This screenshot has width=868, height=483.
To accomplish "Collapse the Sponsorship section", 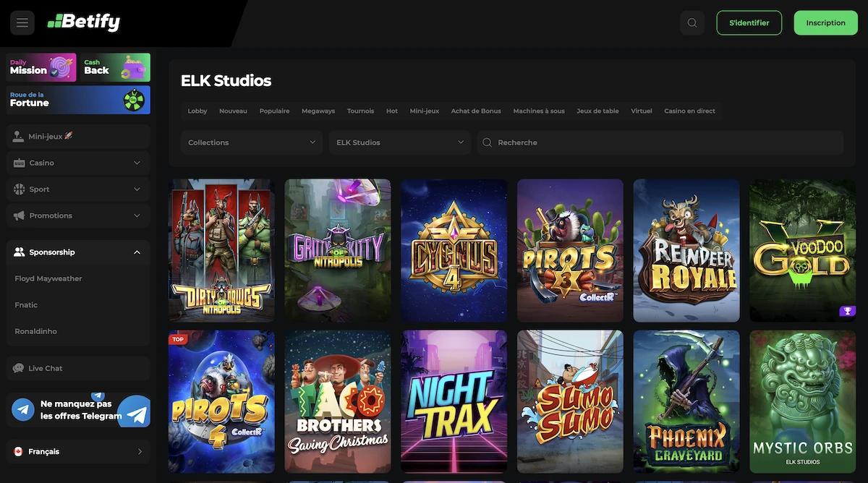I will (x=77, y=252).
